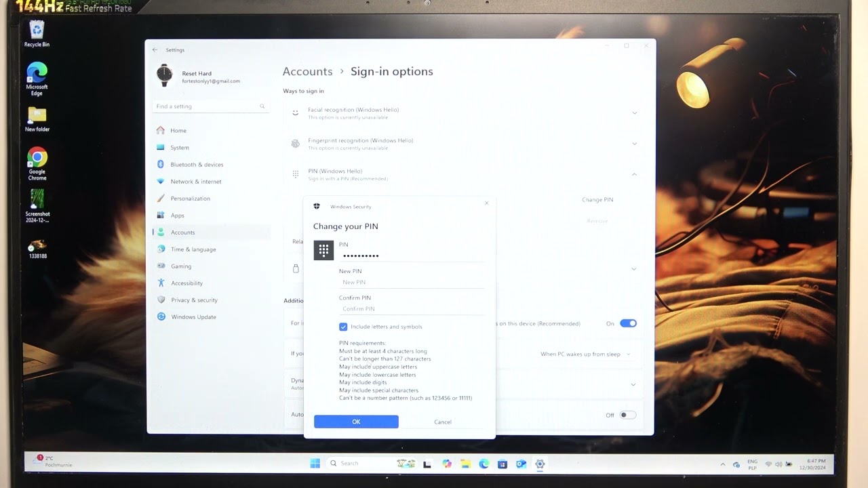Click the facial recognition smiley icon
Viewport: 868px width, 488px height.
[x=295, y=113]
